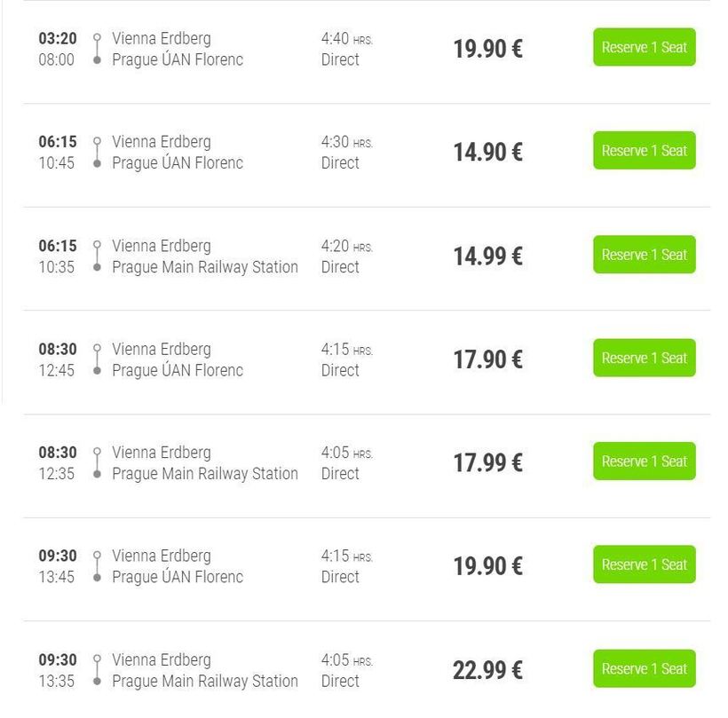Reserve seat on 03:20 Vienna–Prague bus

[644, 47]
